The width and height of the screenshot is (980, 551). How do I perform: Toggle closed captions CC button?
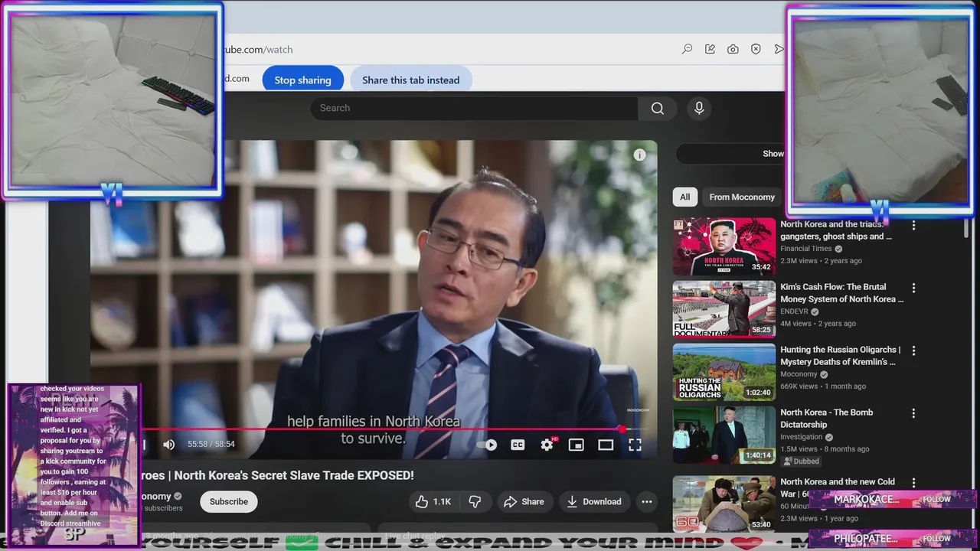518,445
